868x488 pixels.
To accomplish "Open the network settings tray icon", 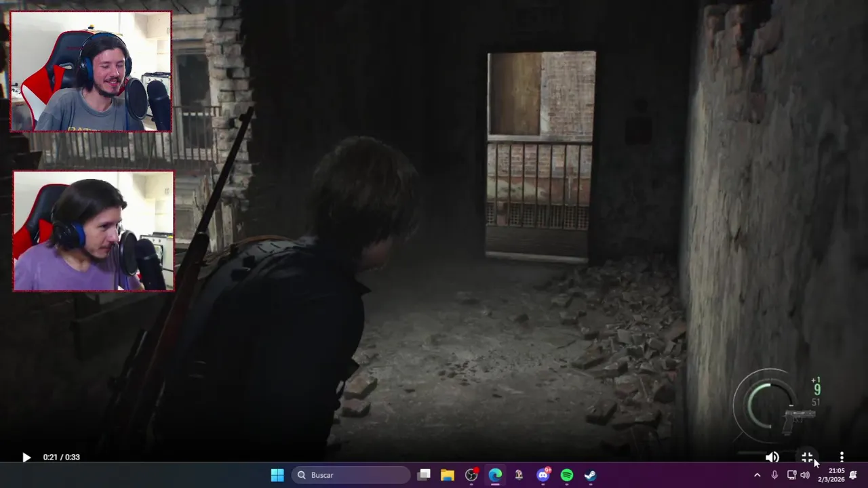I will (791, 475).
